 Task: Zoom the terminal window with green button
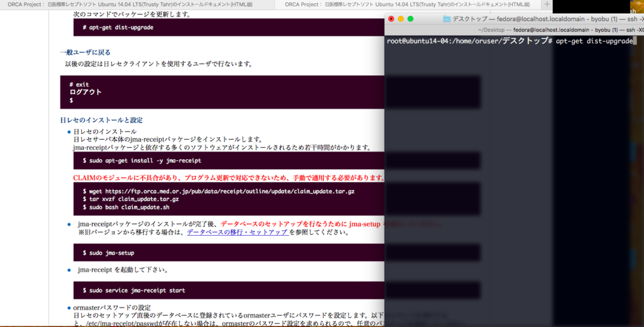(x=410, y=19)
